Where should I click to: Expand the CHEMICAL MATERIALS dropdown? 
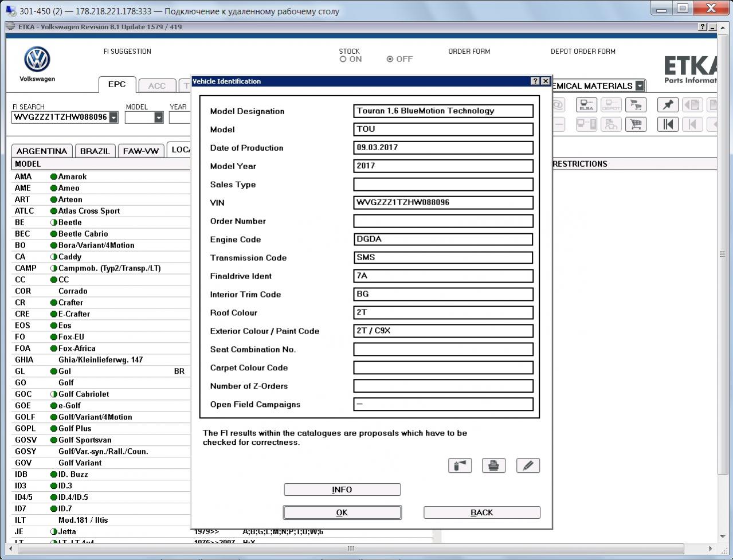point(639,86)
